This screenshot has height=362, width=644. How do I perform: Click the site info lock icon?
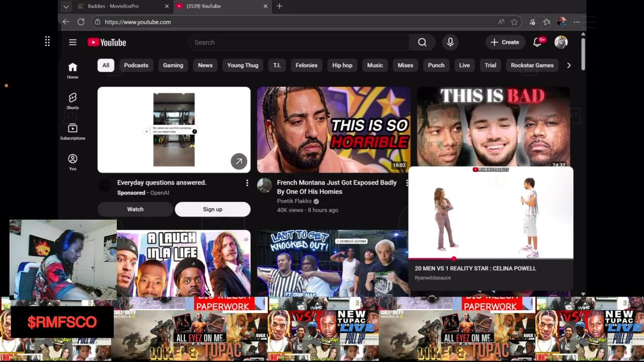click(x=97, y=22)
